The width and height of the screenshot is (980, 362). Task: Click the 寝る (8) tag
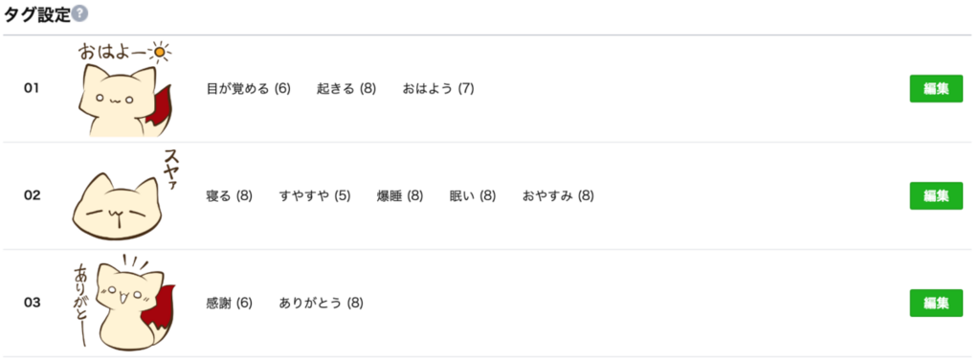230,196
